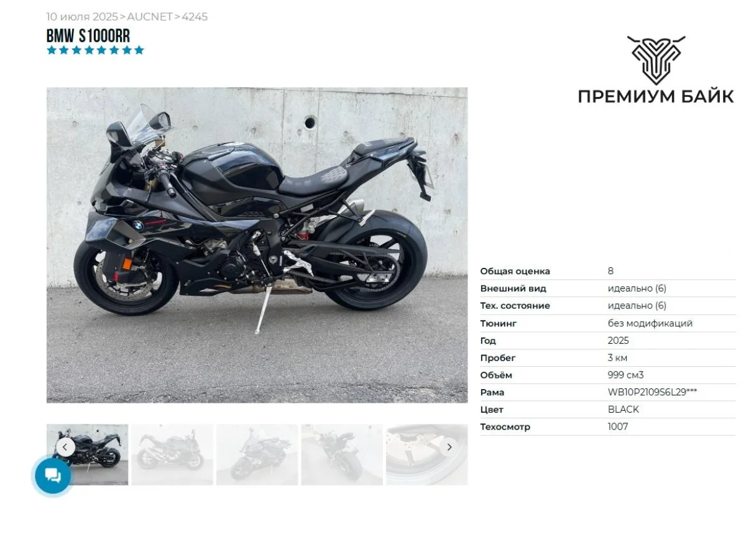Open the main BMW motorcycle photo

tap(257, 245)
